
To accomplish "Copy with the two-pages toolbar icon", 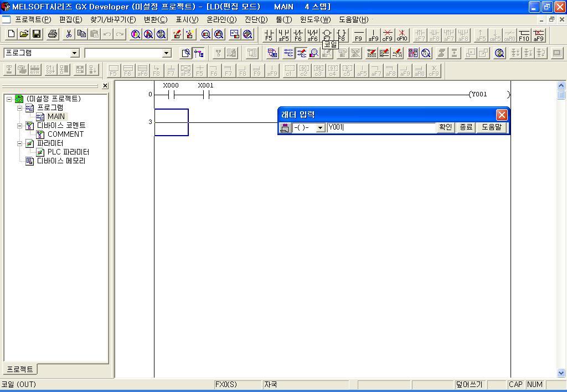I will coord(81,34).
